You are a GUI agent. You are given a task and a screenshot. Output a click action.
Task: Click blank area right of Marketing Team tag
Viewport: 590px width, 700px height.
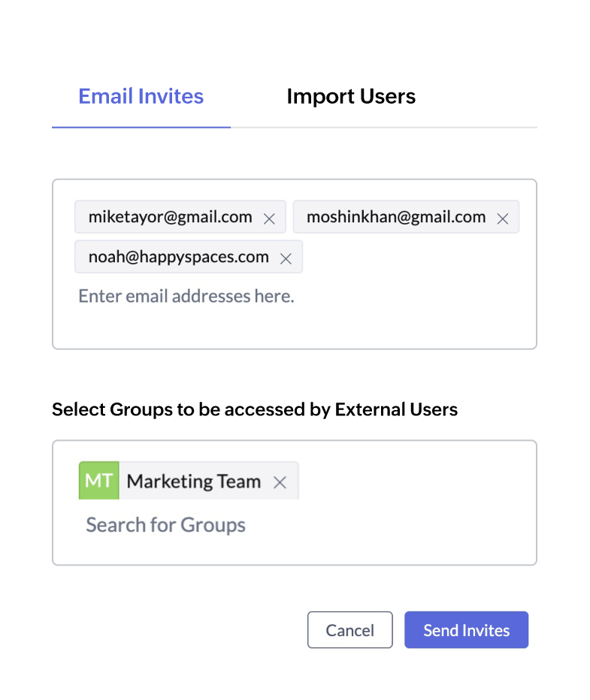coord(413,481)
